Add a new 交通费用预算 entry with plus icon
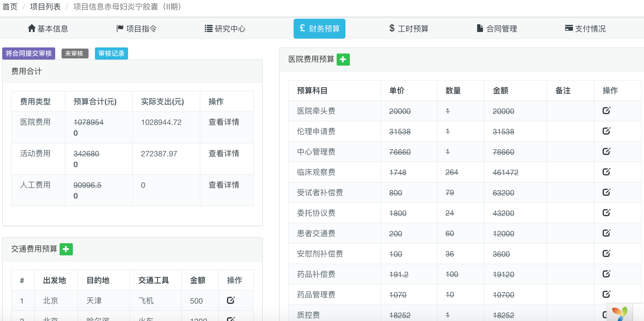Image resolution: width=644 pixels, height=321 pixels. point(66,249)
